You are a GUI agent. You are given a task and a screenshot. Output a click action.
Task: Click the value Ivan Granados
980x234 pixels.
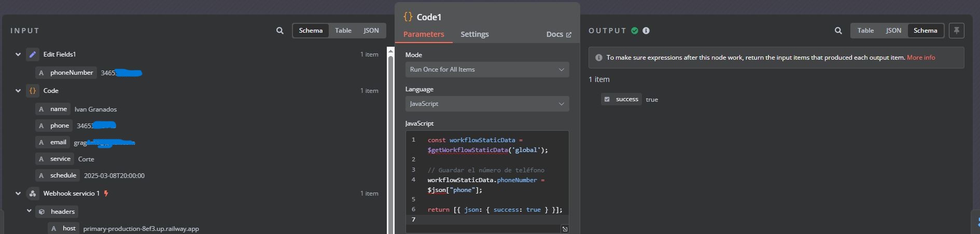(x=95, y=109)
